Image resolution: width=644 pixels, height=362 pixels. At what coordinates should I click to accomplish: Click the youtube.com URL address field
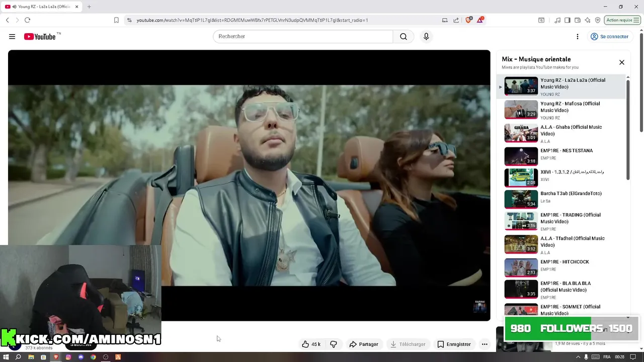[252, 20]
